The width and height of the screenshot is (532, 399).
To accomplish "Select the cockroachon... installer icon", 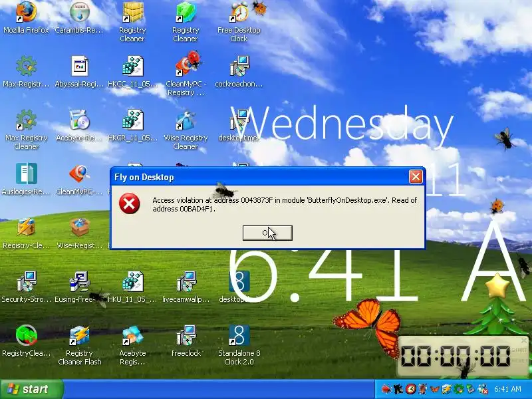I will (x=239, y=72).
